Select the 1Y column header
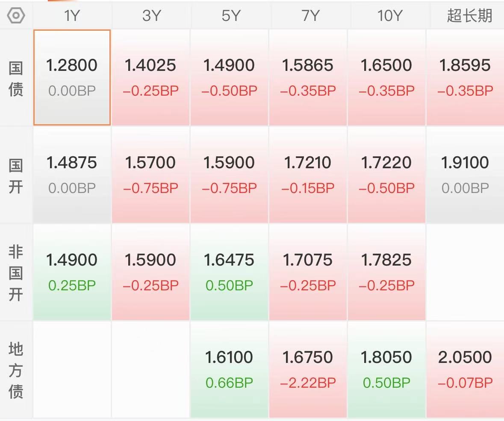This screenshot has height=421, width=504. point(72,15)
